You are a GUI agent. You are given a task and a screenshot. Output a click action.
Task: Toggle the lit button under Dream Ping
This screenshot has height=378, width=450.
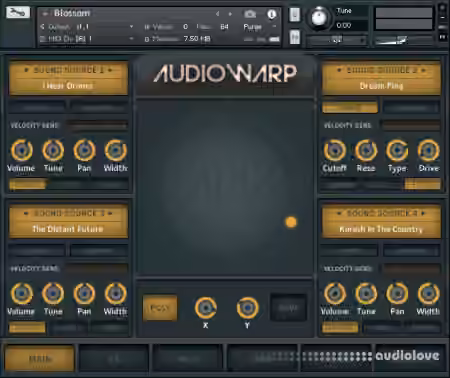coord(350,107)
